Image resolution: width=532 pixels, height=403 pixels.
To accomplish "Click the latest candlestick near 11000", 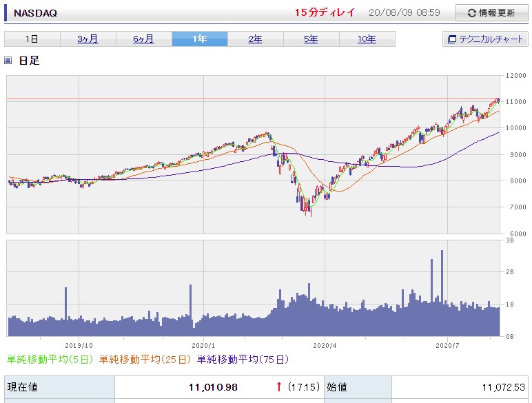I will [498, 101].
